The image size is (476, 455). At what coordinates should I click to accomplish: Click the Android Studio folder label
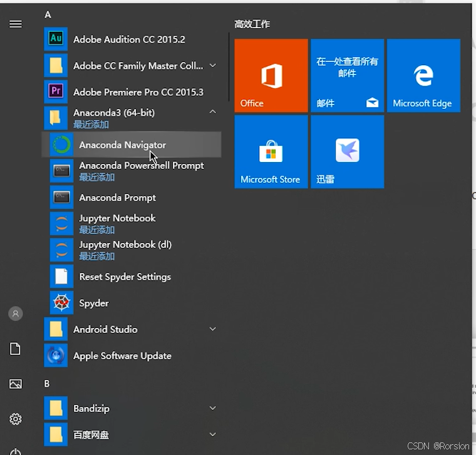[x=105, y=329]
